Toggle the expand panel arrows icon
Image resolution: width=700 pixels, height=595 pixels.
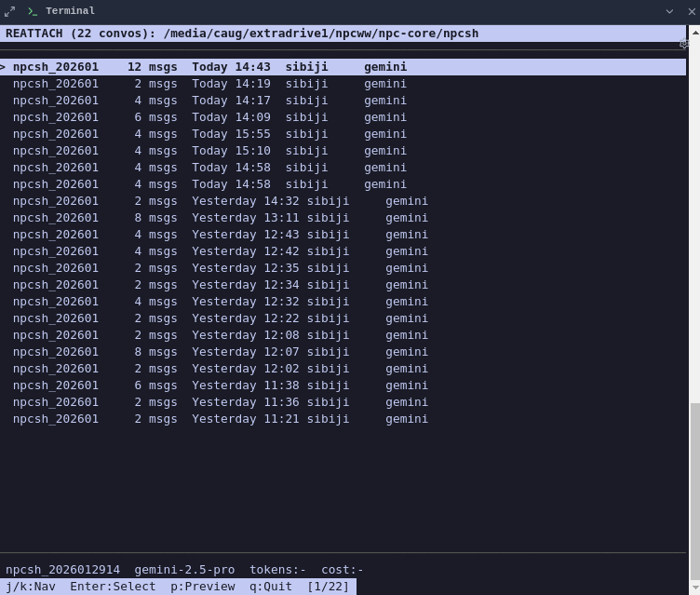click(10, 11)
